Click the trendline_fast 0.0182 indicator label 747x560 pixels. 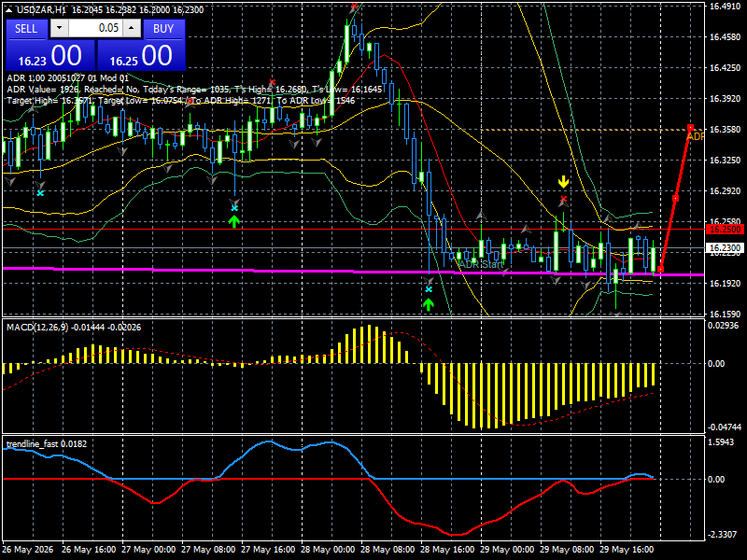[47, 444]
